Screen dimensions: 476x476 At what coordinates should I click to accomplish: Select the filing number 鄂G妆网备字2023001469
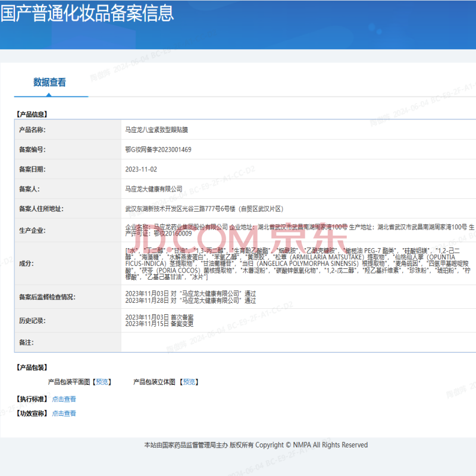click(x=158, y=149)
